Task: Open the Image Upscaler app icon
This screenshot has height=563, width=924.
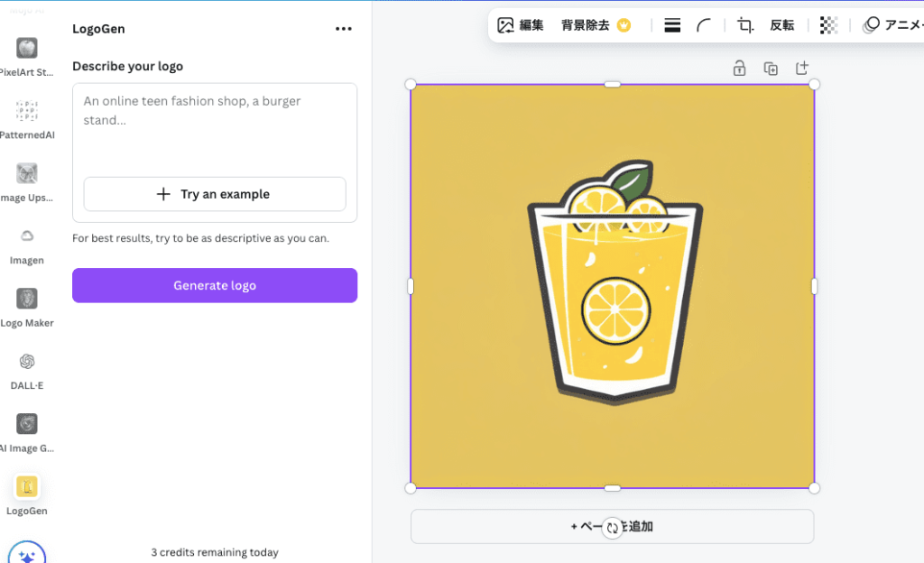Action: (x=26, y=173)
